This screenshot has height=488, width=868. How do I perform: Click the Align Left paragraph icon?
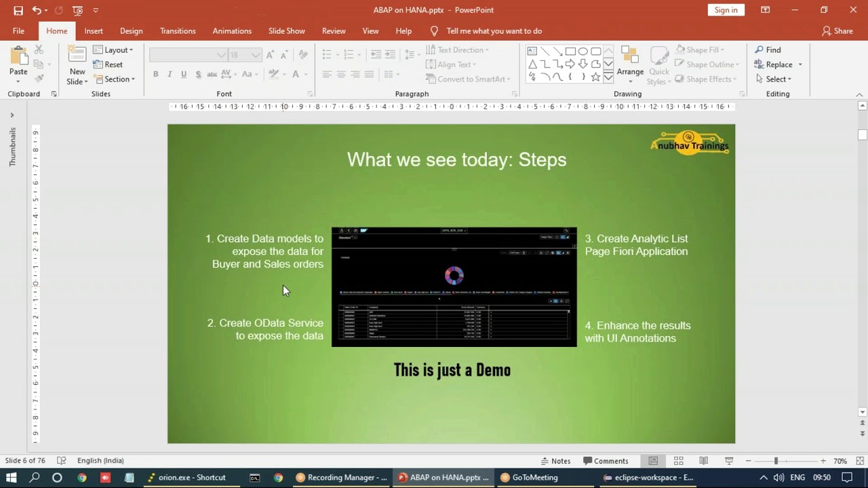(327, 74)
